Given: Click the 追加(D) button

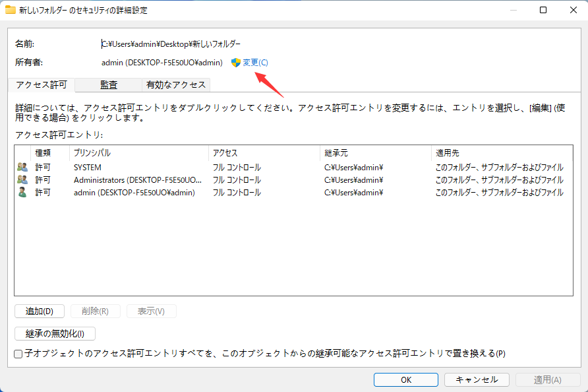Looking at the screenshot, I should click(x=39, y=311).
